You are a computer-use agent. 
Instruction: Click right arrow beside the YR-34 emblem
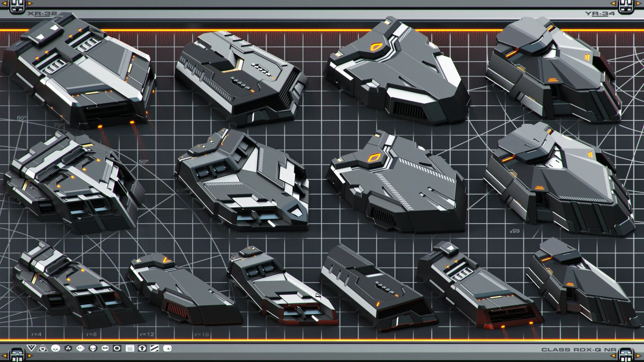click(639, 3)
